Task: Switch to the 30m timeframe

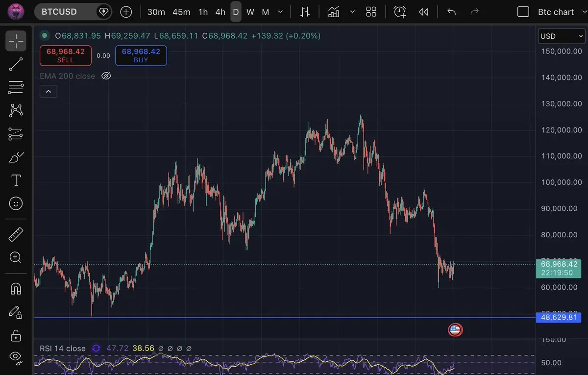Action: [156, 12]
